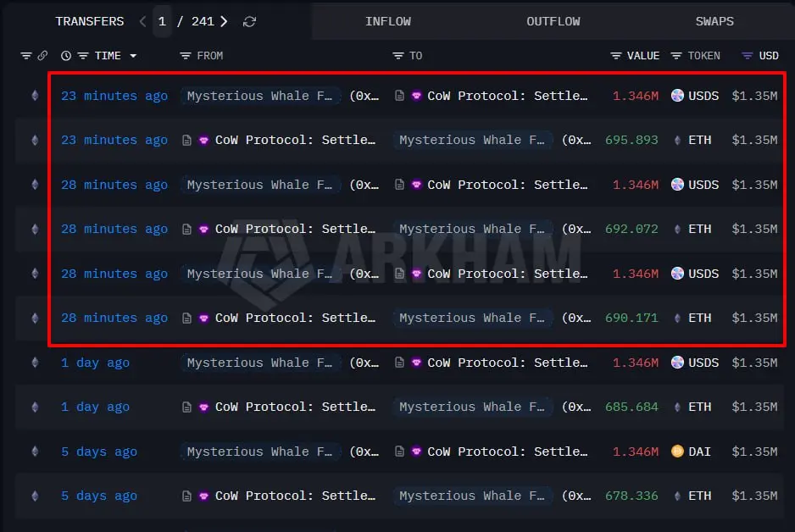Filter by VALUE column
795x532 pixels.
(616, 56)
